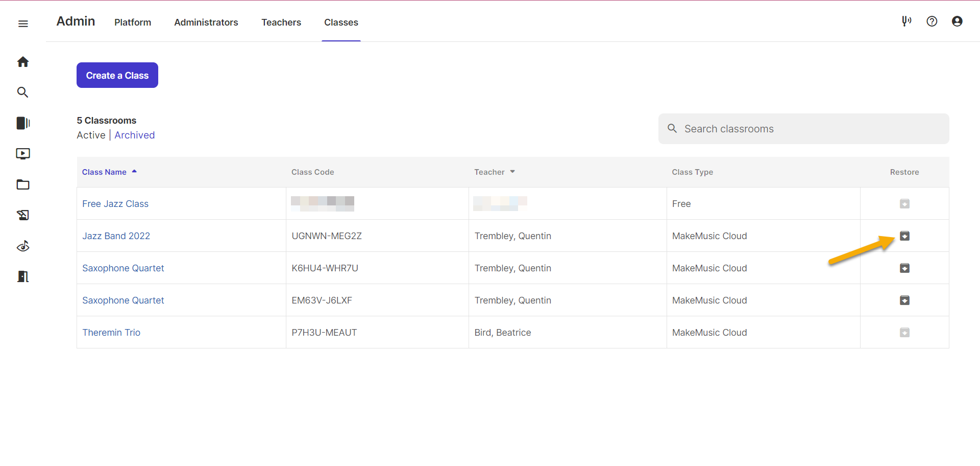Open the Teacher column filter arrow
Viewport: 980px width, 466px height.
[512, 172]
